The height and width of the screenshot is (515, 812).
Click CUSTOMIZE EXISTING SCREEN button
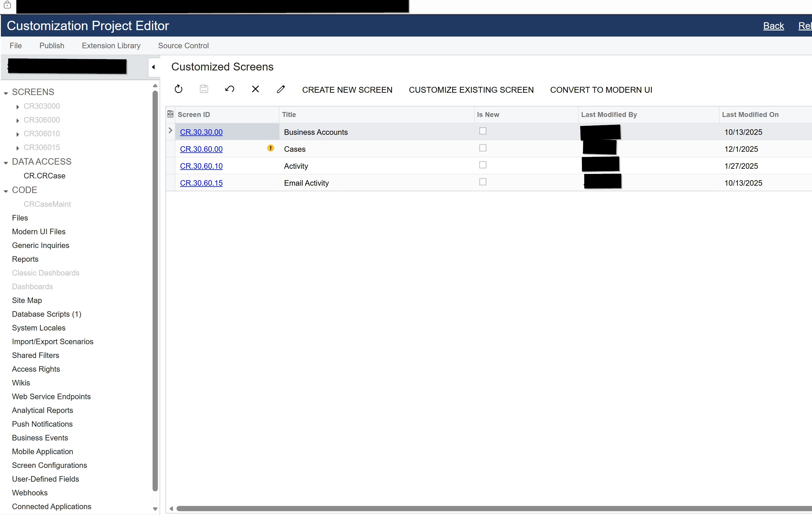471,90
